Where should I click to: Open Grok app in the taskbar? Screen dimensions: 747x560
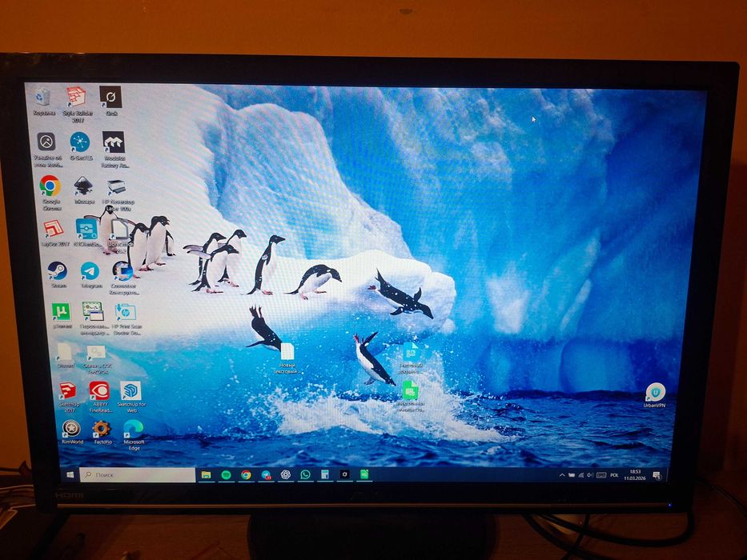pyautogui.click(x=344, y=474)
